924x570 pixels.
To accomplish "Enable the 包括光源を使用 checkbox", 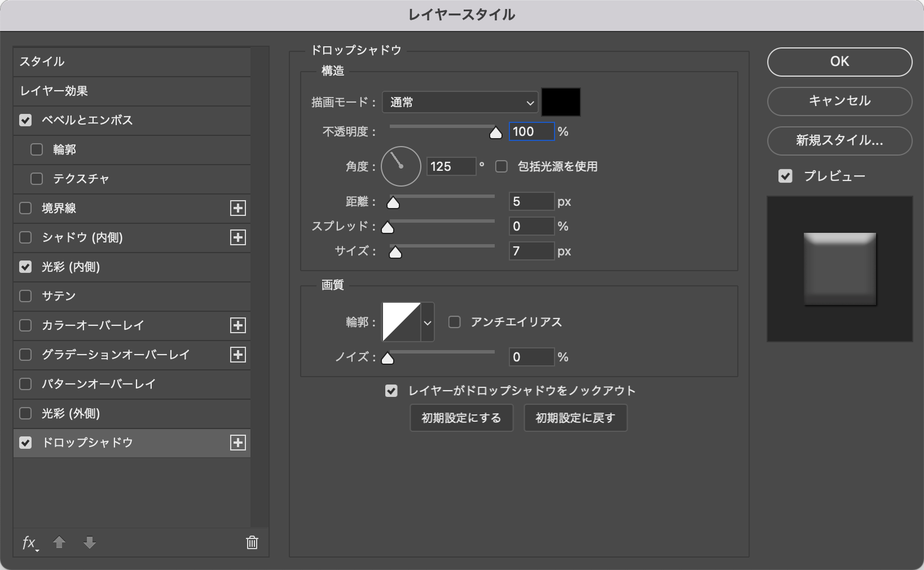I will pyautogui.click(x=501, y=166).
